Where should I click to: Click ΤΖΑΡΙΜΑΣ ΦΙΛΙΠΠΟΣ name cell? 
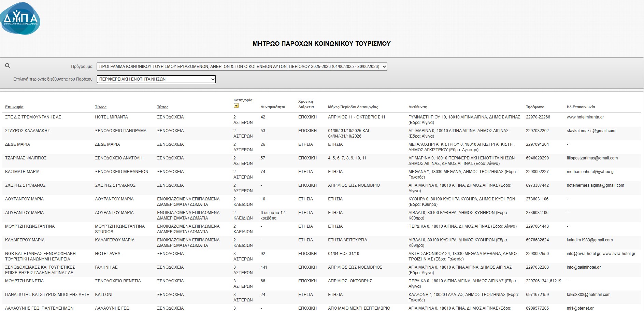[x=26, y=158]
